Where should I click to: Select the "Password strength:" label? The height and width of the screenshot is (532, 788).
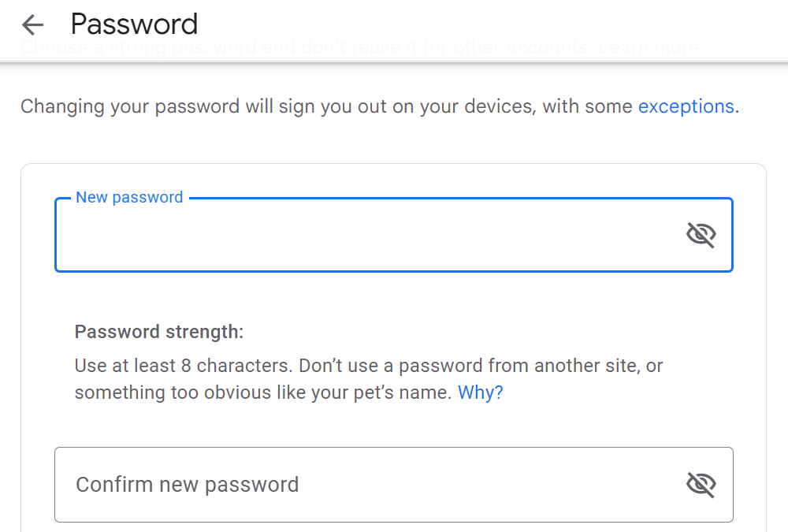[159, 332]
